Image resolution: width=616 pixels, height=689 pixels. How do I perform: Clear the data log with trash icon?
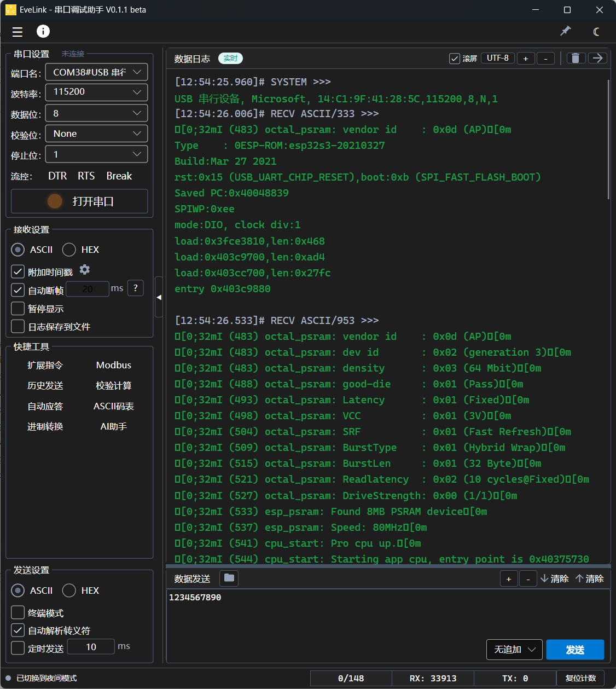click(x=576, y=58)
